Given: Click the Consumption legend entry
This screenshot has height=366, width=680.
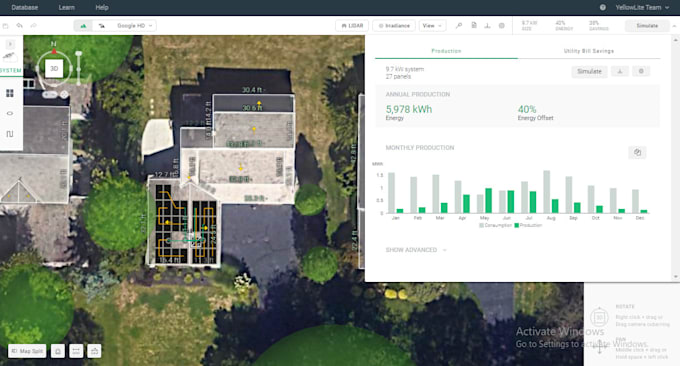Looking at the screenshot, I should [495, 225].
